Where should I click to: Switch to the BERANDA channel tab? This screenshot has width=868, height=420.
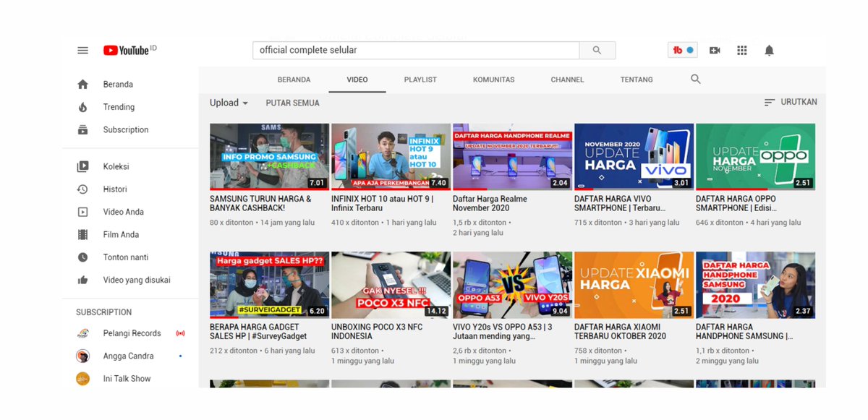pyautogui.click(x=294, y=80)
